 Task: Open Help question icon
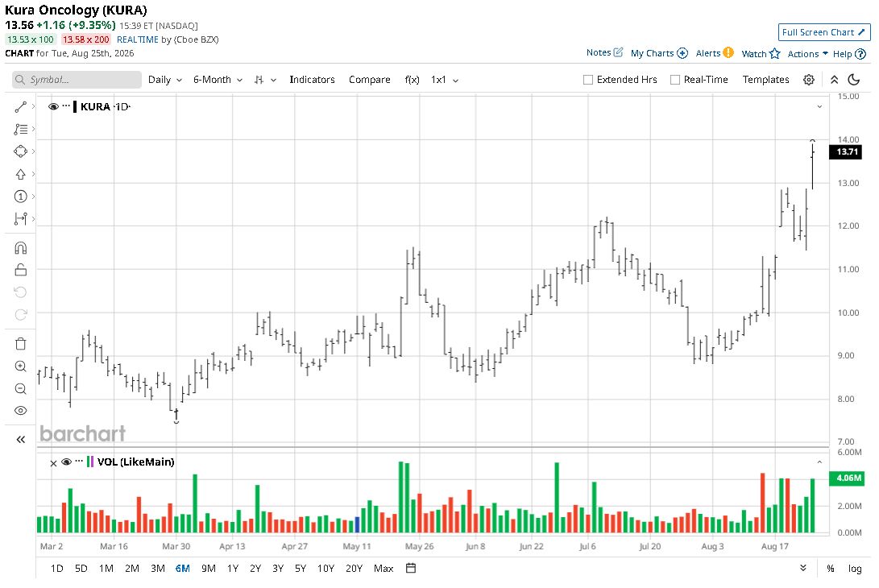(849, 54)
